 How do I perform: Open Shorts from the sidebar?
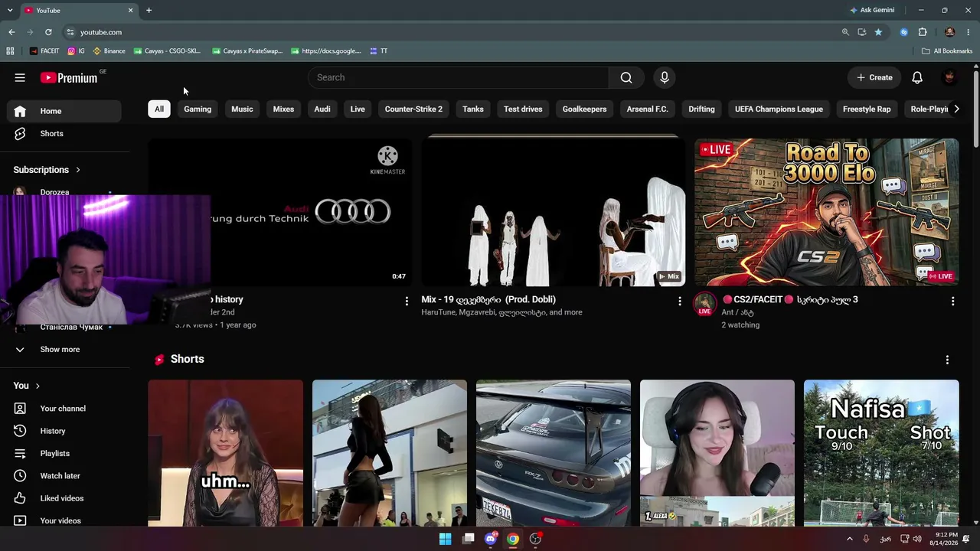click(64, 133)
